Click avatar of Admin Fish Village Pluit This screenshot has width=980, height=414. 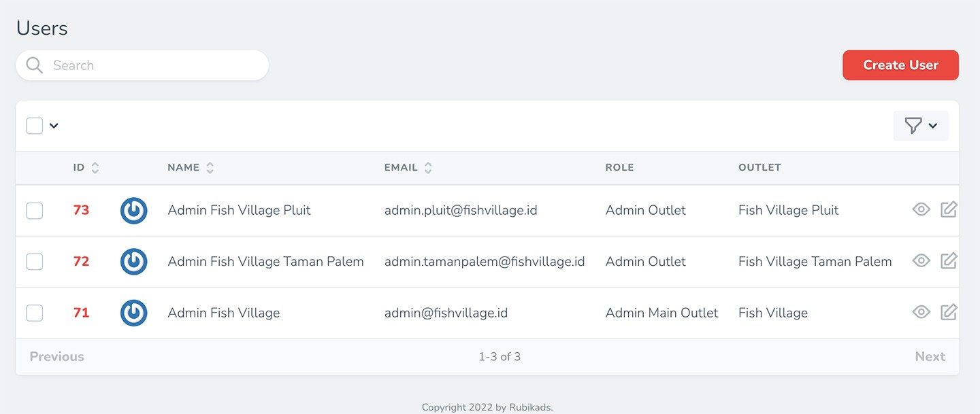tap(133, 211)
